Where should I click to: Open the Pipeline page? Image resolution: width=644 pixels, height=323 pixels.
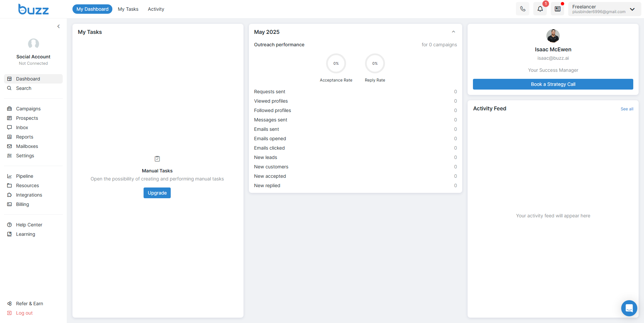24,176
